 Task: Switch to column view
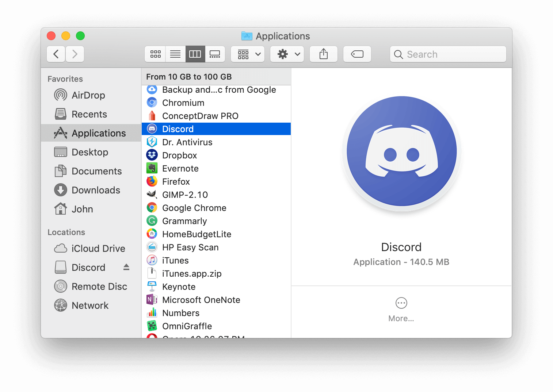click(x=195, y=54)
